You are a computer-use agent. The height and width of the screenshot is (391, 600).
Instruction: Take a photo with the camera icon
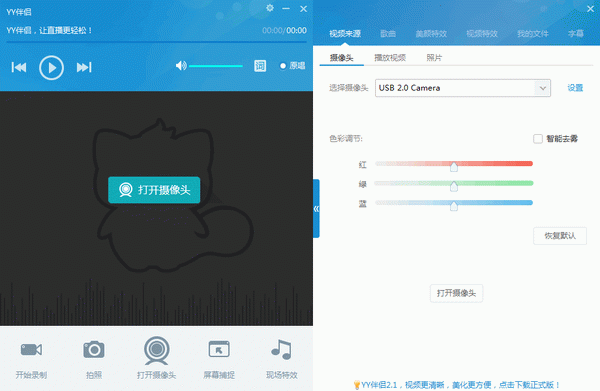(94, 349)
